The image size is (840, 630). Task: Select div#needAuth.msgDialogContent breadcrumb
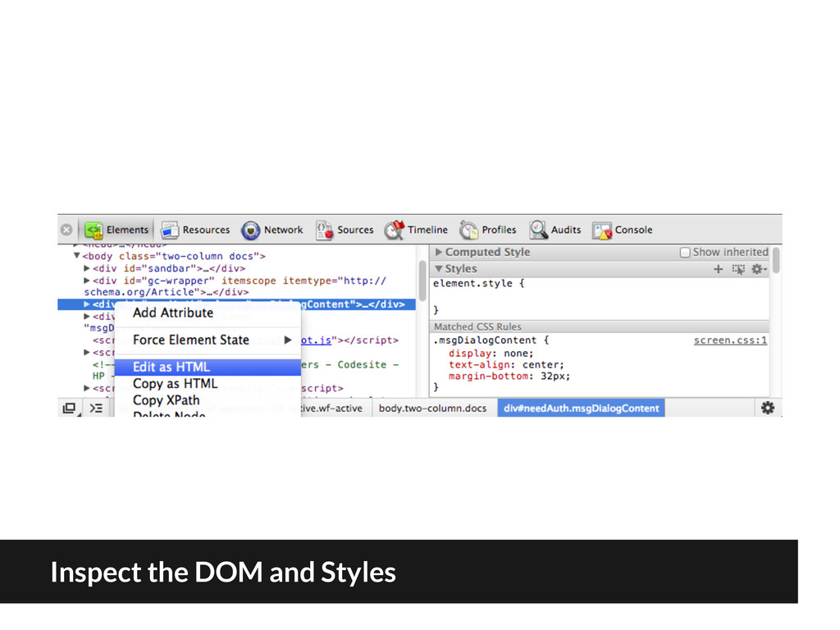[x=582, y=409]
